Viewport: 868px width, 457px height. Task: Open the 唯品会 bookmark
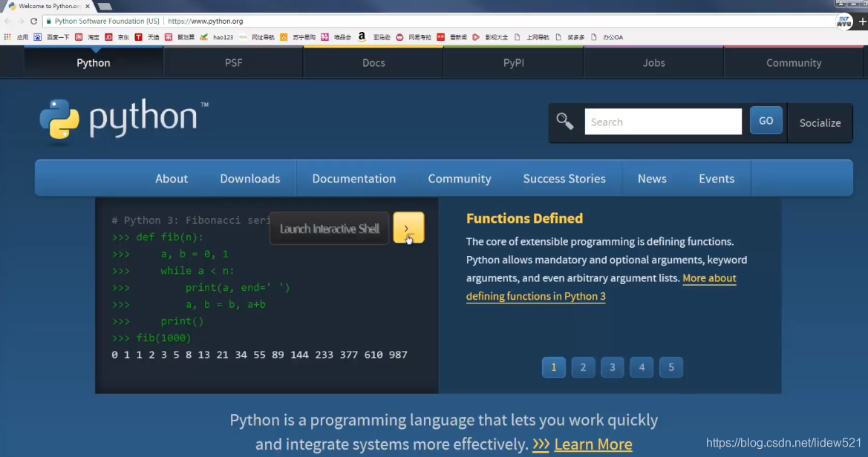click(336, 37)
